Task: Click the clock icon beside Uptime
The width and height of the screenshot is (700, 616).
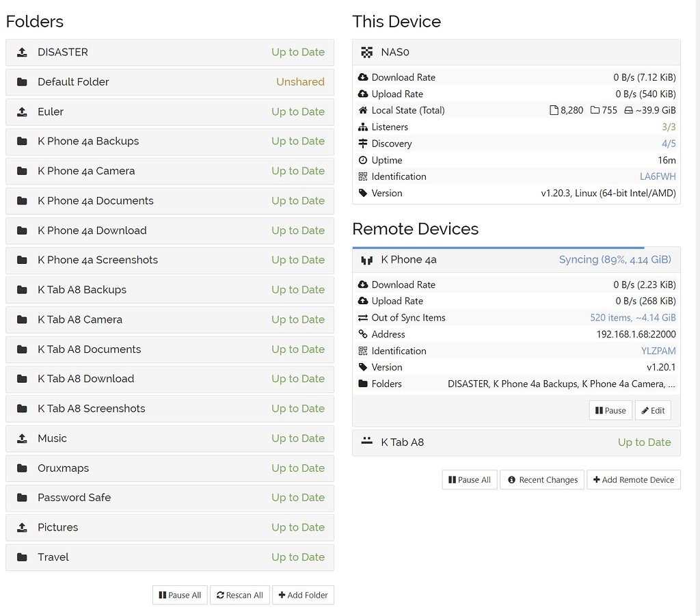Action: point(363,160)
